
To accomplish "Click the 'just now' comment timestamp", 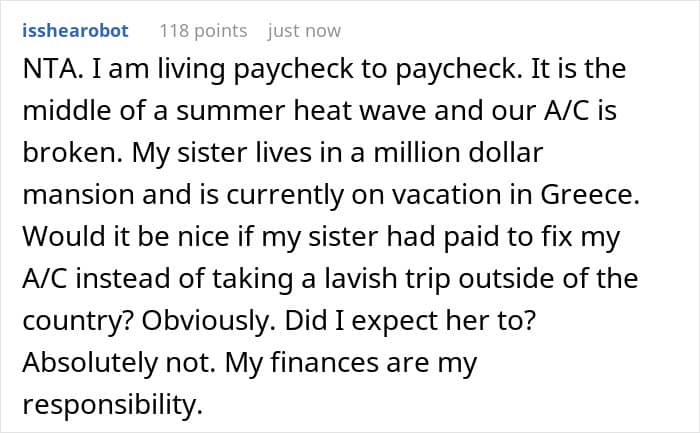I will [304, 31].
